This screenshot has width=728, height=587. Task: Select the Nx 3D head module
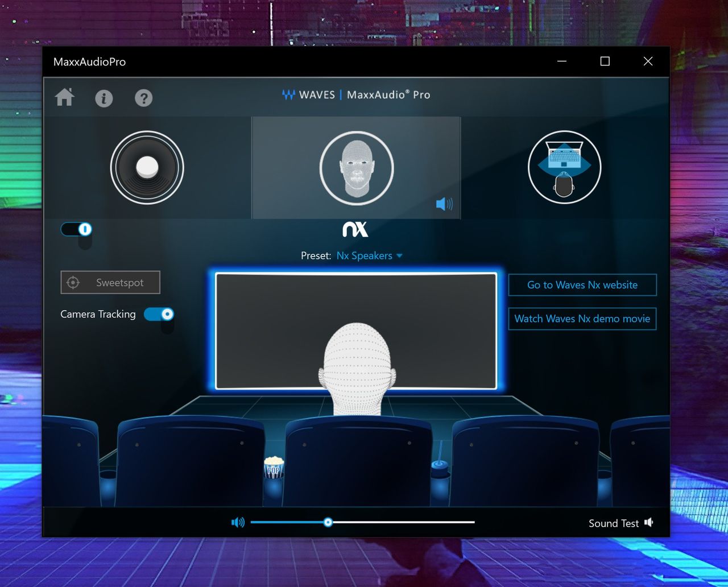pos(357,168)
